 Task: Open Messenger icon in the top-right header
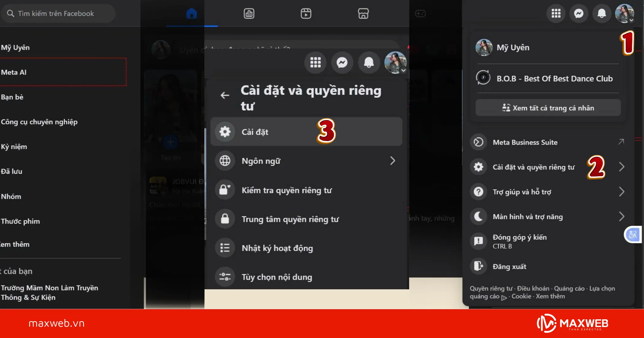pos(579,13)
